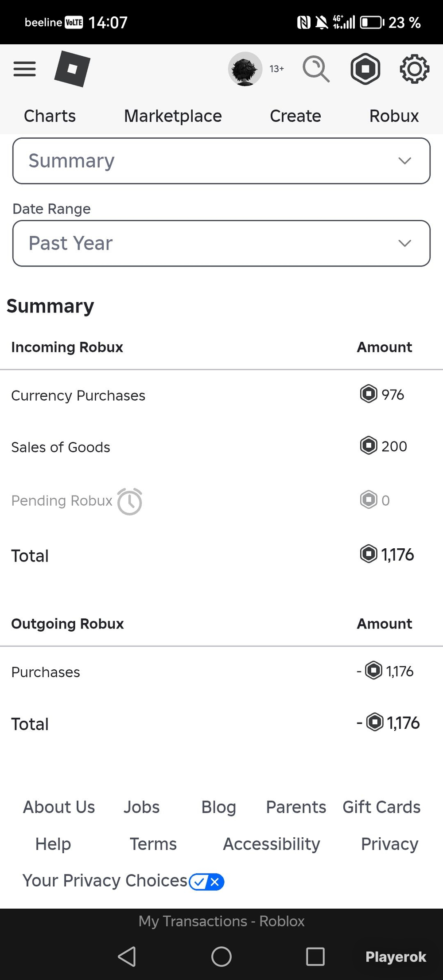Open the profile avatar picture
The width and height of the screenshot is (443, 980).
245,69
